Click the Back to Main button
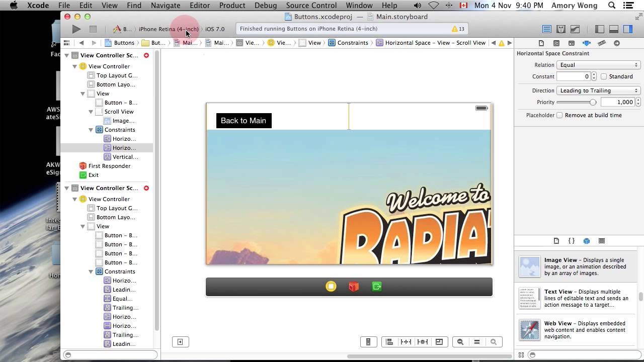644x362 pixels. point(244,121)
